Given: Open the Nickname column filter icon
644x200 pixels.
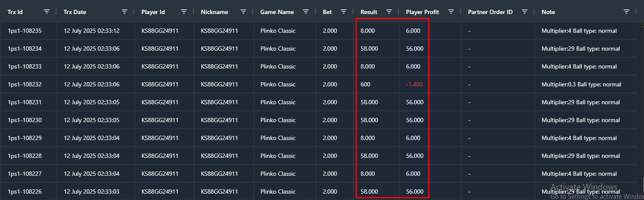Looking at the screenshot, I should coord(243,12).
